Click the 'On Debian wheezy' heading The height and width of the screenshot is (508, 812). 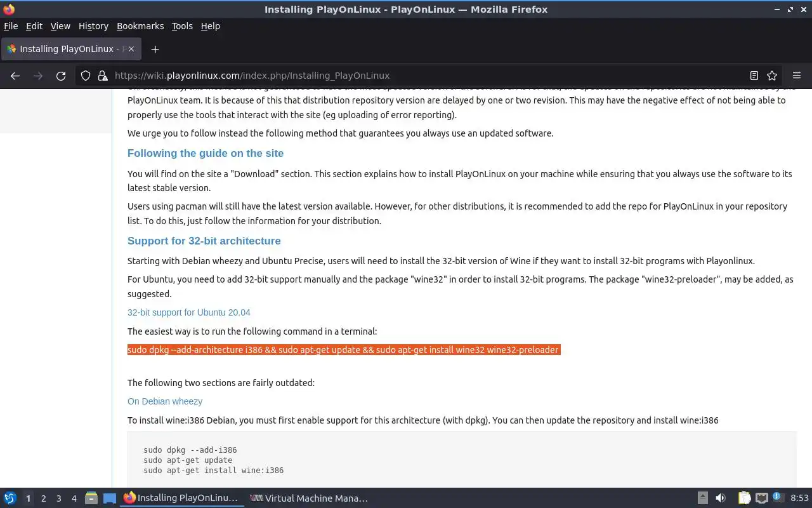tap(165, 401)
